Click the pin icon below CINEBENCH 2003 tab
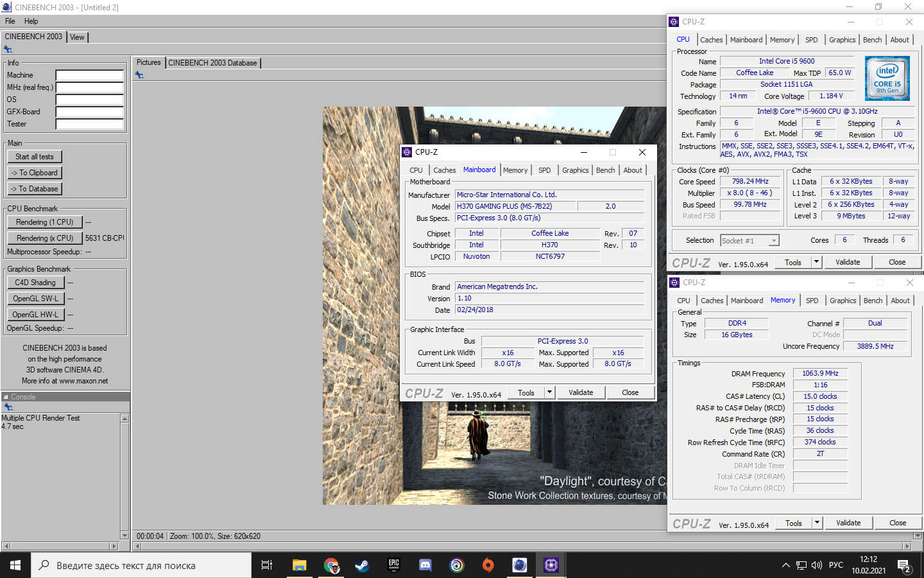 click(8, 49)
